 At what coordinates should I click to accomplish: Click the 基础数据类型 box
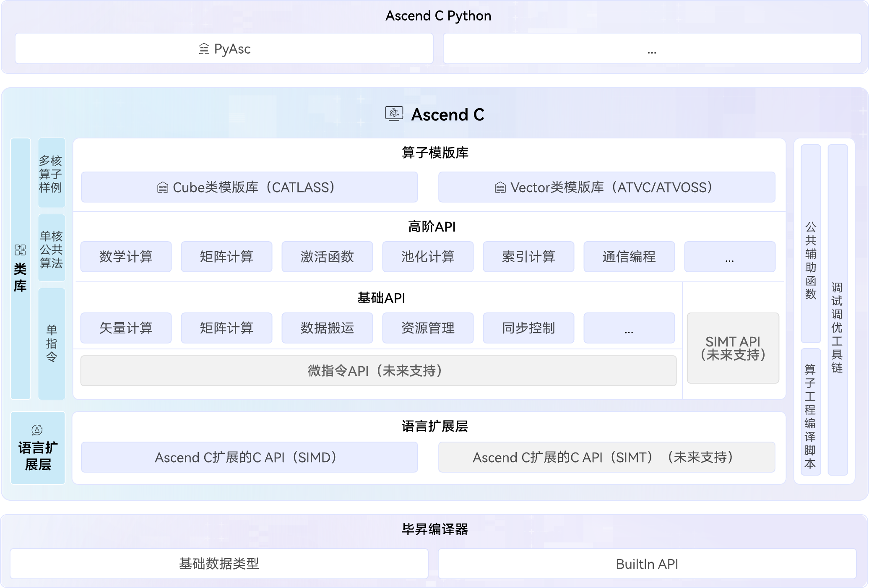click(219, 564)
